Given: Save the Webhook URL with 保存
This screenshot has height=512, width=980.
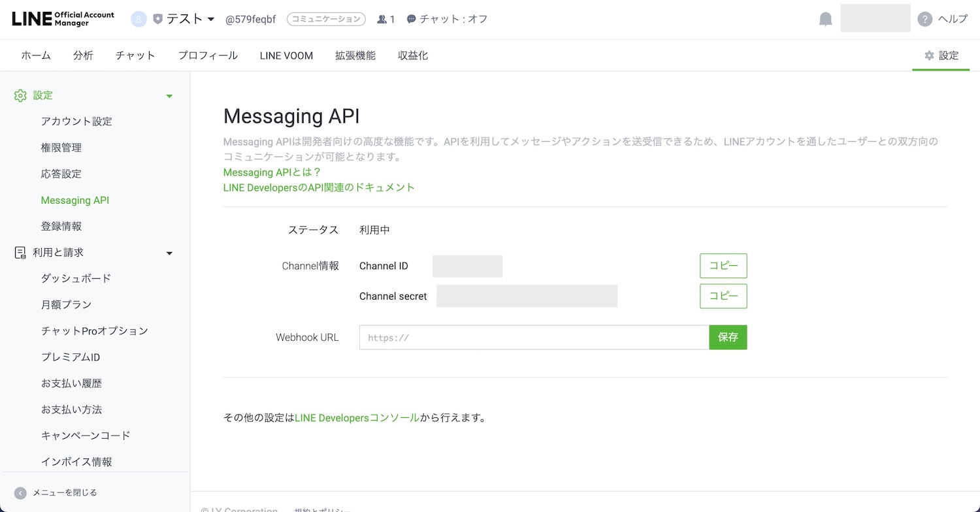Looking at the screenshot, I should point(728,338).
